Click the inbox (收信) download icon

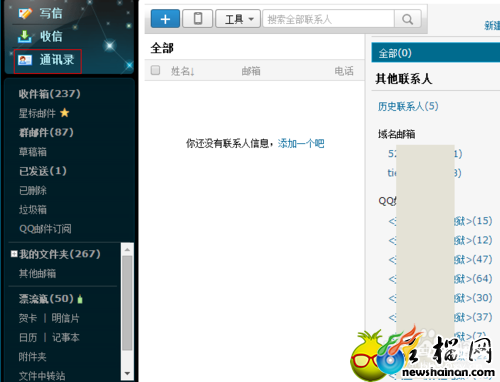click(25, 37)
